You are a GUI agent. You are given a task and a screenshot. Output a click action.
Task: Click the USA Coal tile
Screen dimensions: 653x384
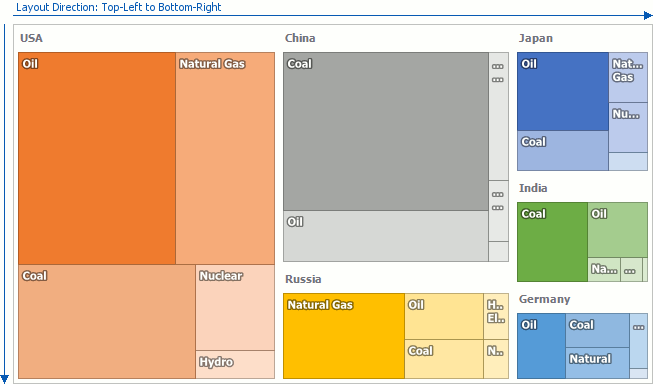[107, 322]
